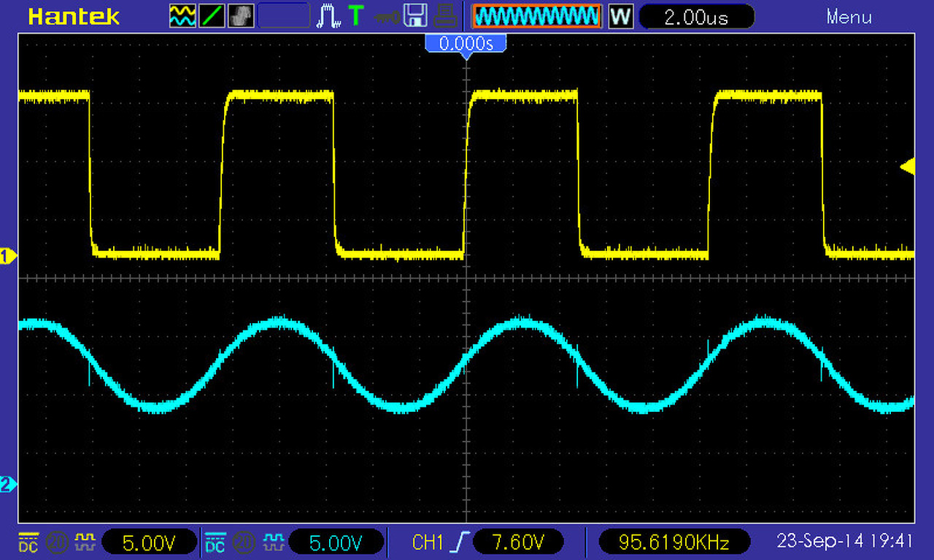
Task: Click the 0.000s horizontal trigger position label
Action: tap(466, 44)
